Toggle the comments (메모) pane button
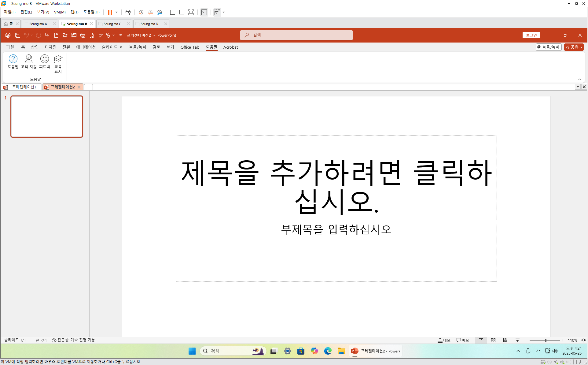 point(463,340)
